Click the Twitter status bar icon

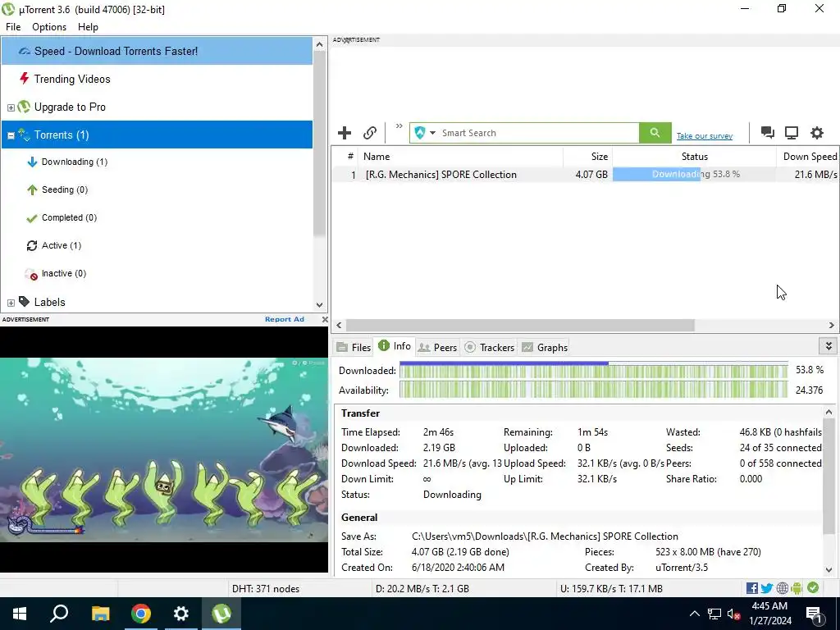coord(767,588)
